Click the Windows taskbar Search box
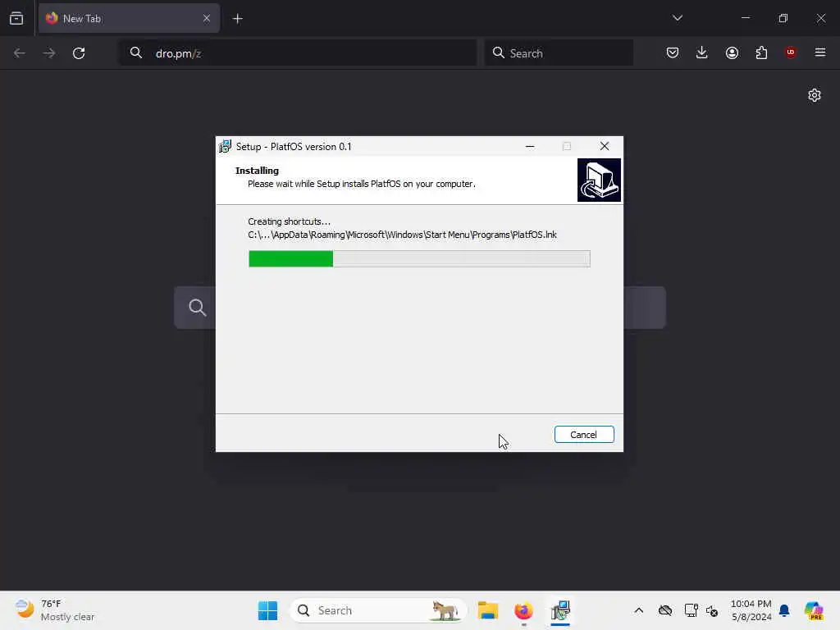This screenshot has height=630, width=840. [x=378, y=610]
